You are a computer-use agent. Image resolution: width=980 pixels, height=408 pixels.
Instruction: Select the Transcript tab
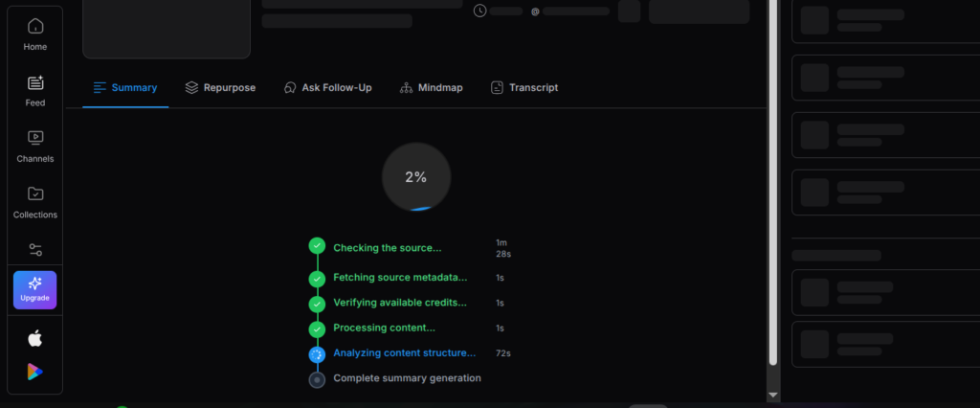coord(523,88)
